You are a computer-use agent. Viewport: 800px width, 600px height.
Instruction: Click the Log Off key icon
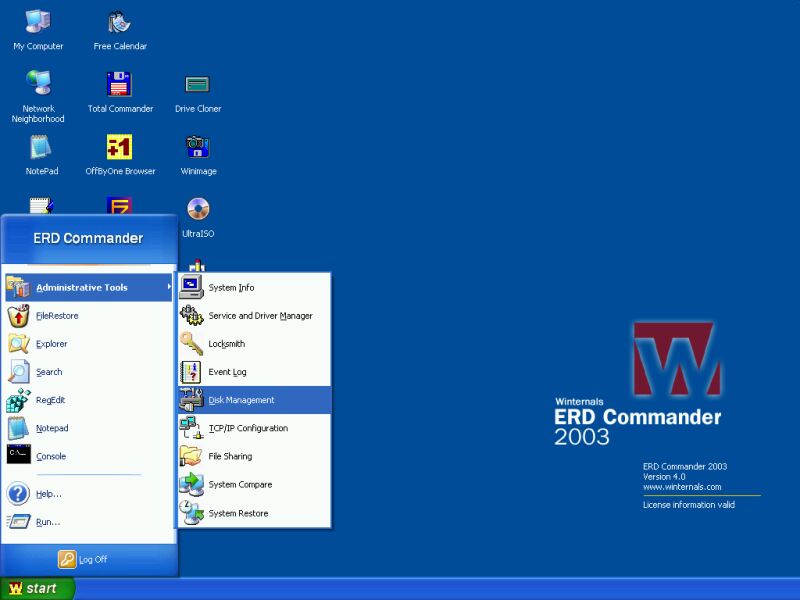pos(67,559)
